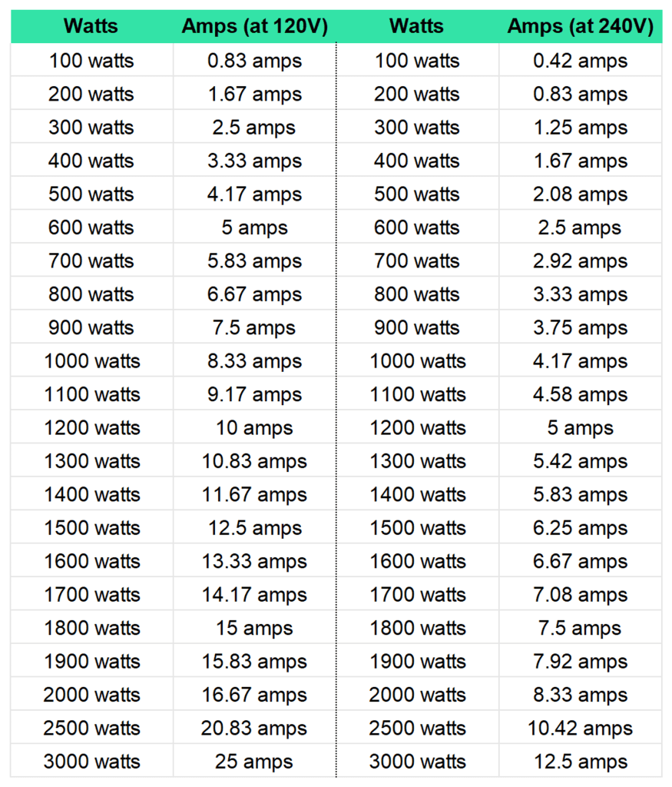Select the 9.17 amps cell
The height and width of the screenshot is (787, 672).
254,394
